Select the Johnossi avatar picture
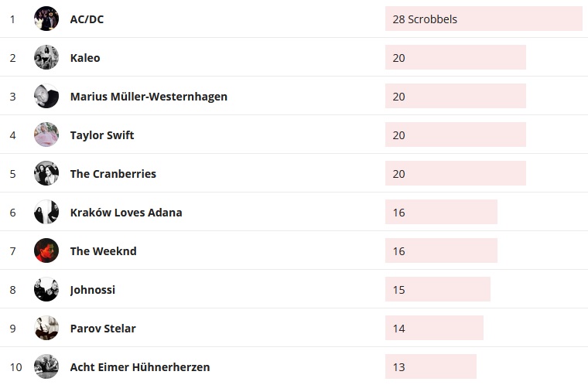This screenshot has width=588, height=385. pyautogui.click(x=46, y=289)
